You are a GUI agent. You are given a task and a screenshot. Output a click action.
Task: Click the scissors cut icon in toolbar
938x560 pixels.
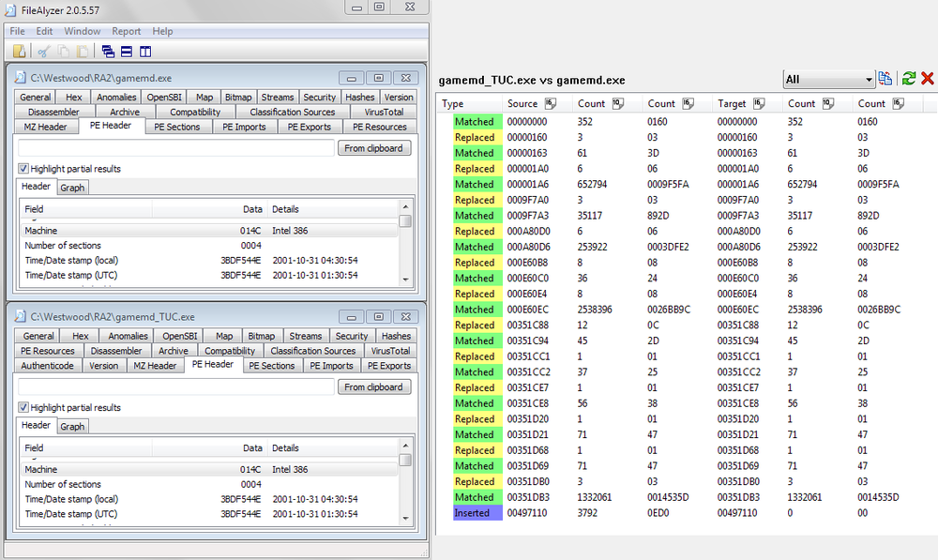[x=43, y=52]
